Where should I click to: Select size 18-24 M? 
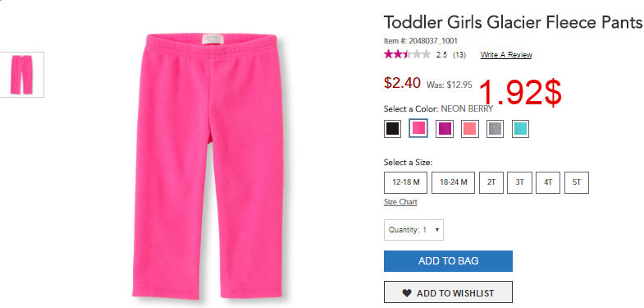click(x=454, y=182)
